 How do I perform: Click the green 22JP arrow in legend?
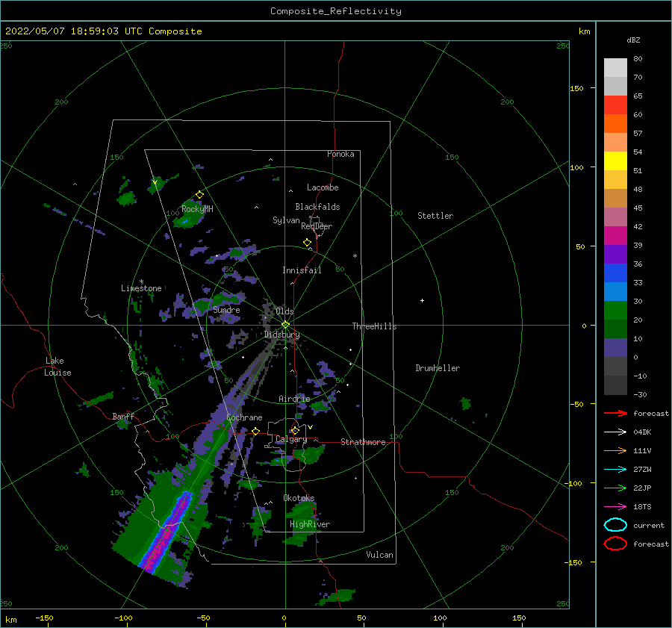[x=615, y=488]
